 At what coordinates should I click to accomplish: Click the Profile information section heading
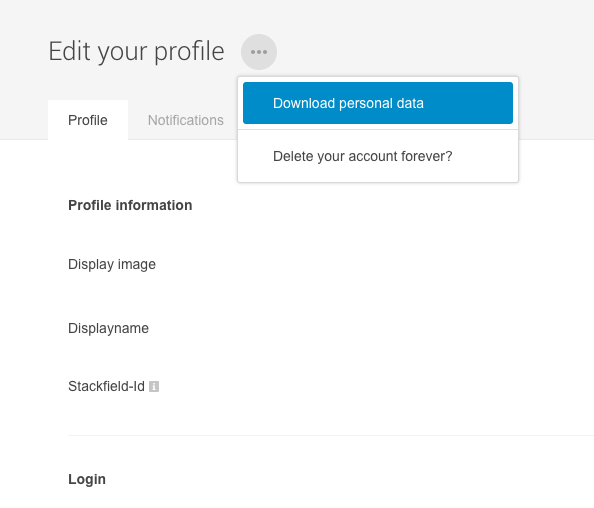click(x=130, y=205)
